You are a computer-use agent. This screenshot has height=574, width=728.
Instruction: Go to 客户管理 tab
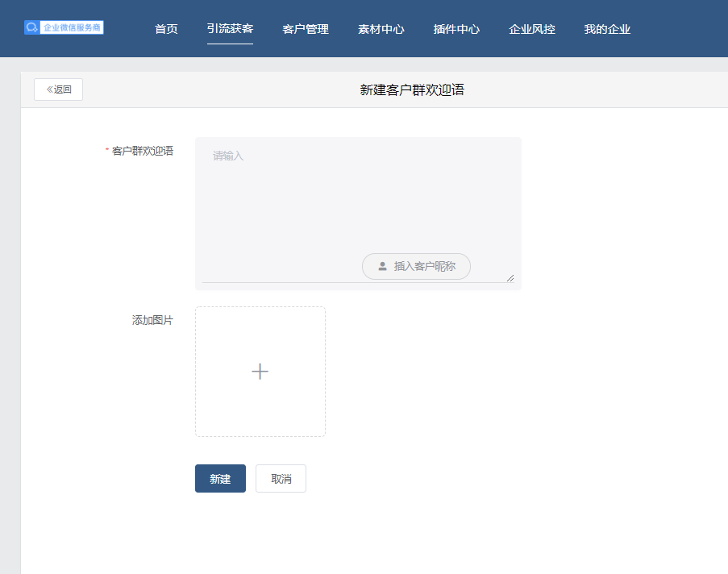306,29
